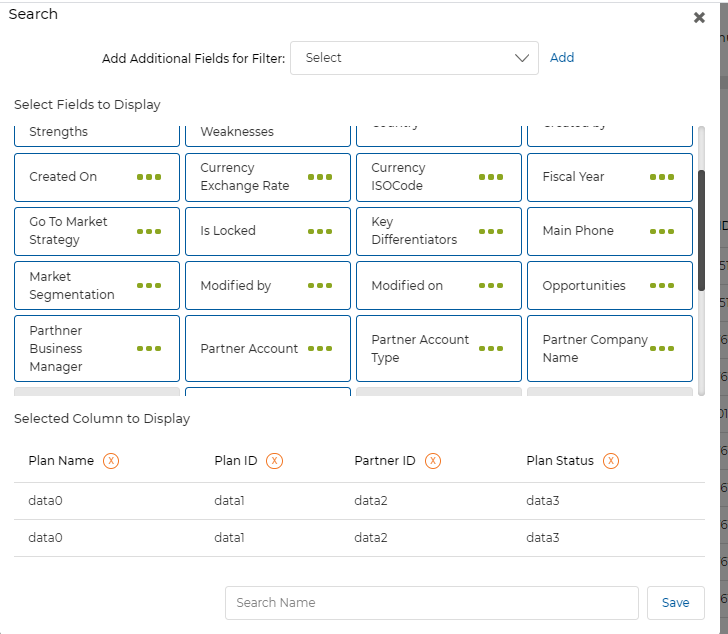The image size is (728, 634).
Task: Click the Currency Exchange Rate field label
Action: tap(245, 177)
